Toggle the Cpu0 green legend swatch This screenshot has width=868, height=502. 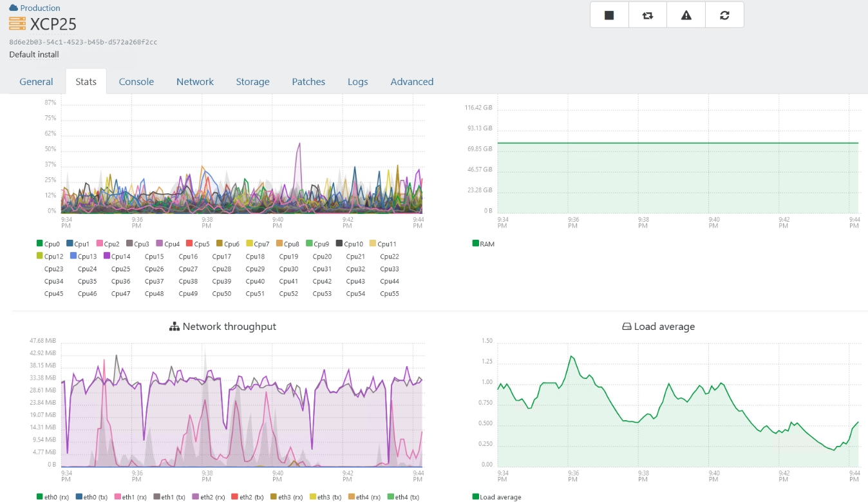click(40, 244)
